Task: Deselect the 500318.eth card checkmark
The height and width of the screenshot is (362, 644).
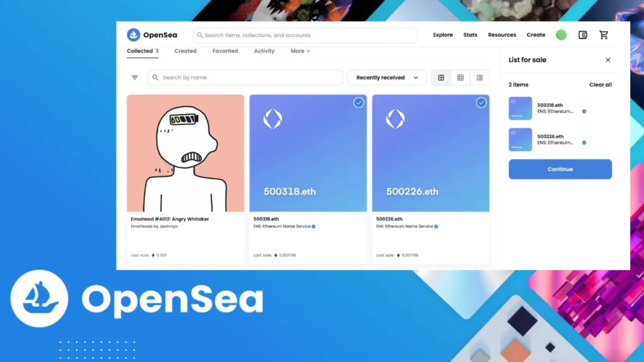Action: point(358,103)
